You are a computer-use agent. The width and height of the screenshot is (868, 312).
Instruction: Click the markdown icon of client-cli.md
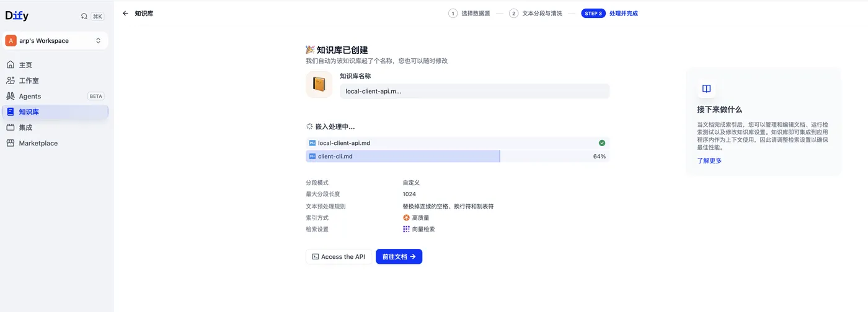[312, 157]
